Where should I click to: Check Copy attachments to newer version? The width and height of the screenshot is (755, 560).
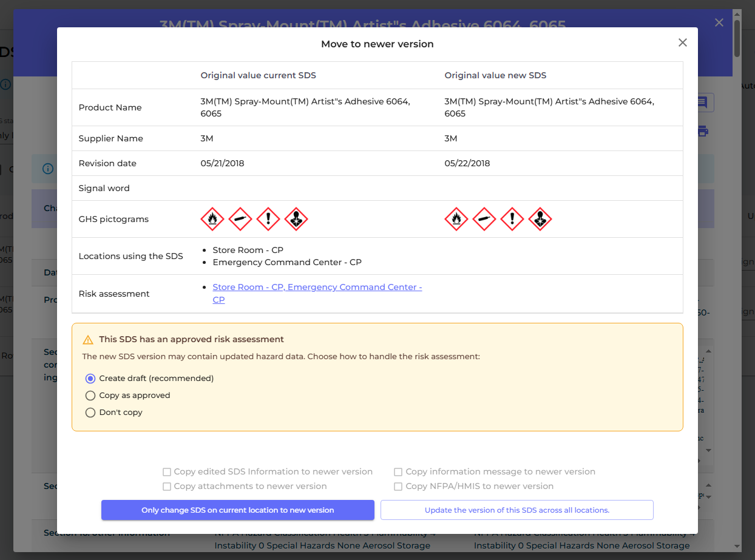167,487
